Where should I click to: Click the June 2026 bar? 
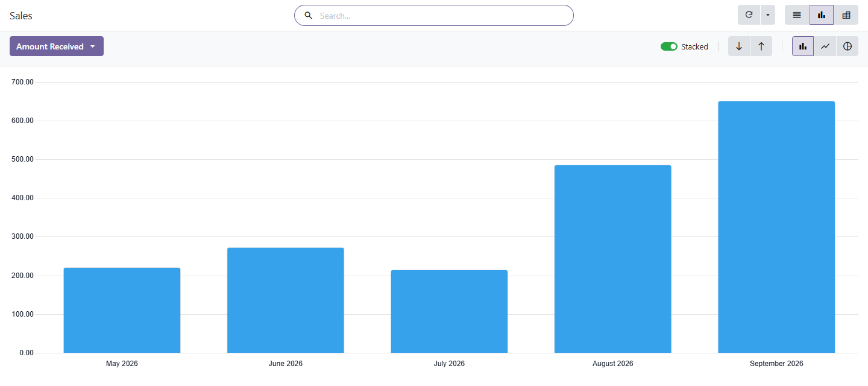pyautogui.click(x=286, y=300)
